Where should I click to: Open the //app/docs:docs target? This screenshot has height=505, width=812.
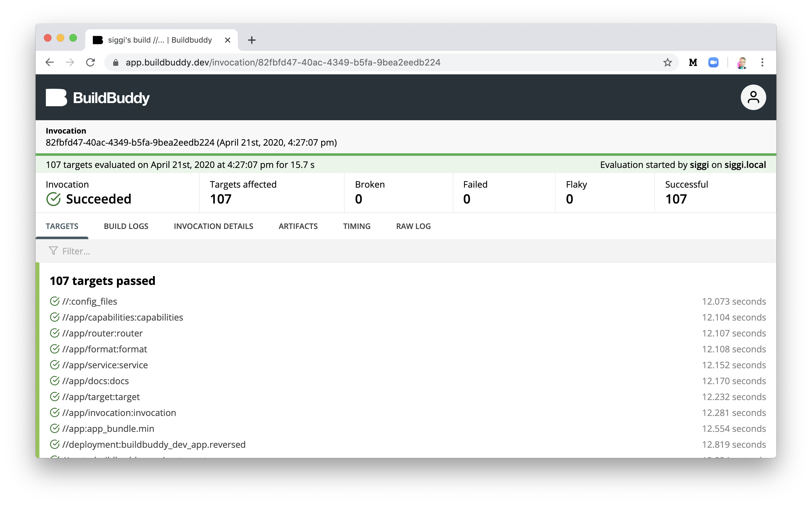coord(95,381)
